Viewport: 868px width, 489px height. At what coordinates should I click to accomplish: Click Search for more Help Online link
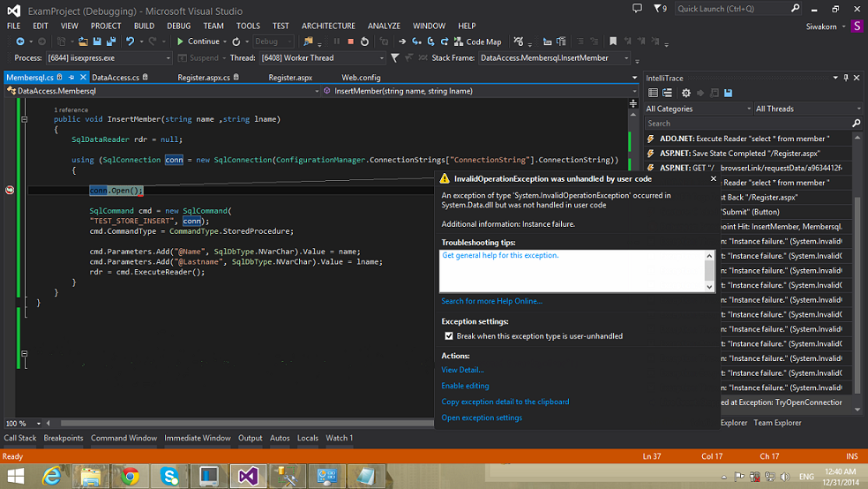491,301
